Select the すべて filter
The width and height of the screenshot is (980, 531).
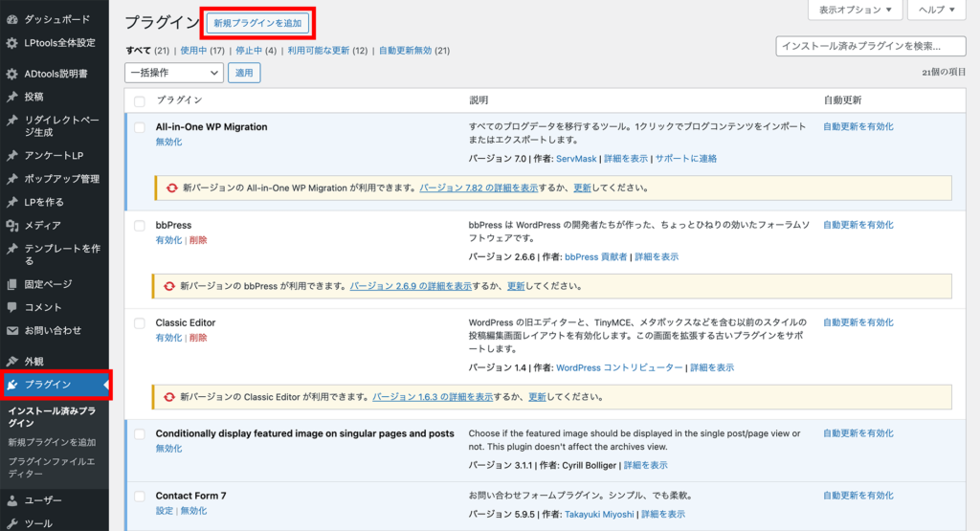138,51
